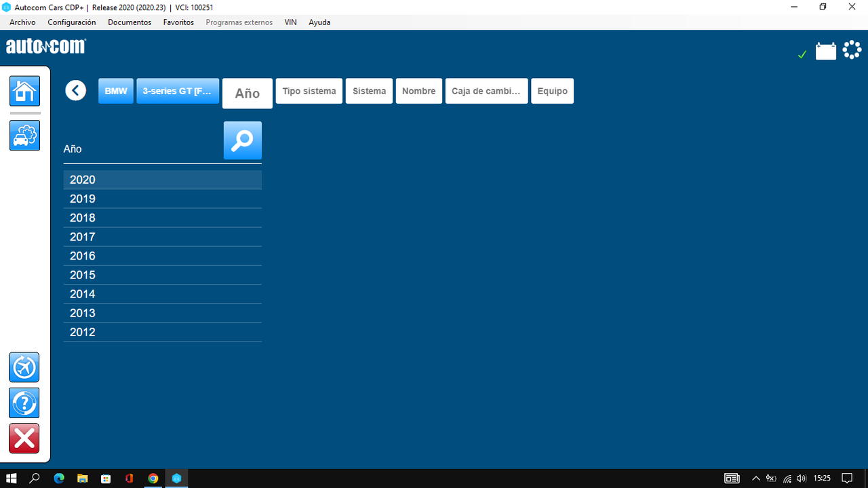This screenshot has width=868, height=488.
Task: Click the magnifier search button
Action: click(243, 140)
